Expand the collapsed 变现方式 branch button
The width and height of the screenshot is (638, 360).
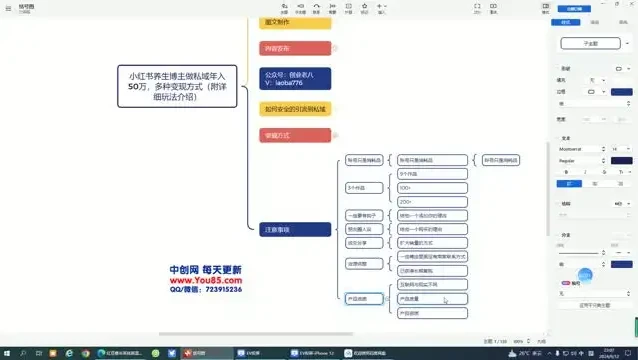coord(335,135)
